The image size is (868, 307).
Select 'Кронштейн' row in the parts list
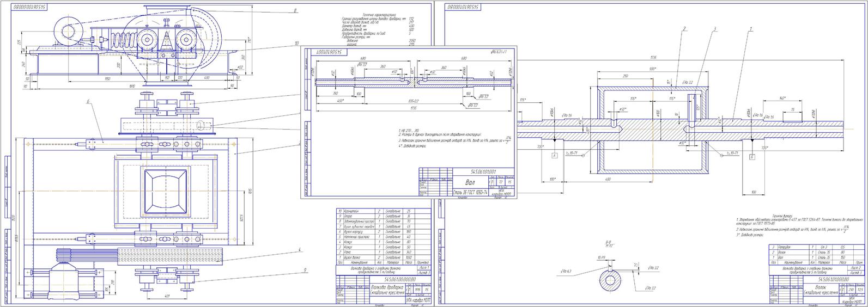point(383,211)
